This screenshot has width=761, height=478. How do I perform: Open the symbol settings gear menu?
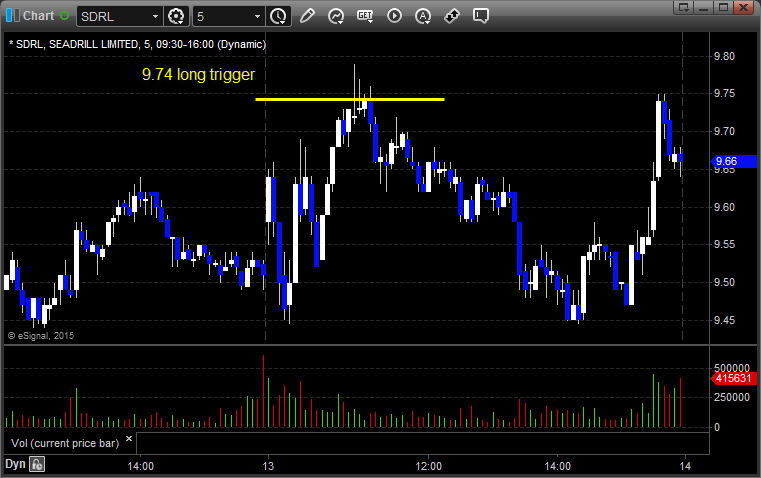click(x=176, y=16)
